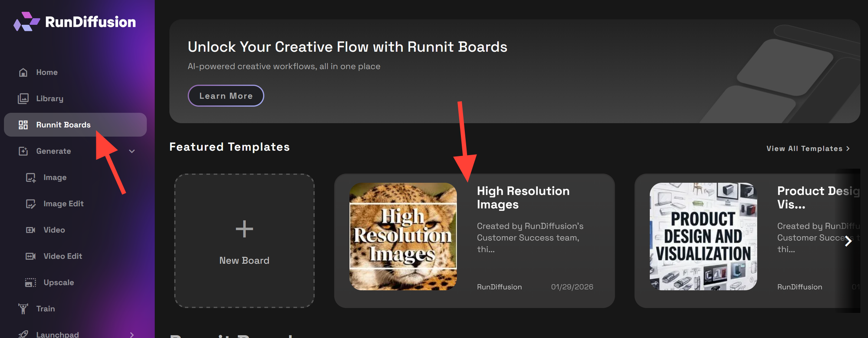Click the Upscale icon in sidebar
The image size is (868, 338).
coord(31,283)
